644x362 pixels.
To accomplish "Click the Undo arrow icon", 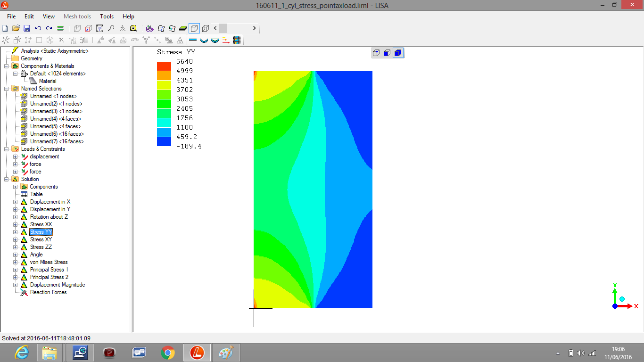I will (38, 28).
